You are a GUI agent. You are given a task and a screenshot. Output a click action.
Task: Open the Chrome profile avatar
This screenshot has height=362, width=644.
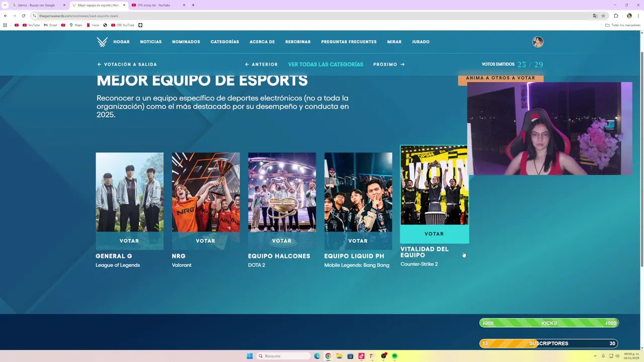point(629,16)
